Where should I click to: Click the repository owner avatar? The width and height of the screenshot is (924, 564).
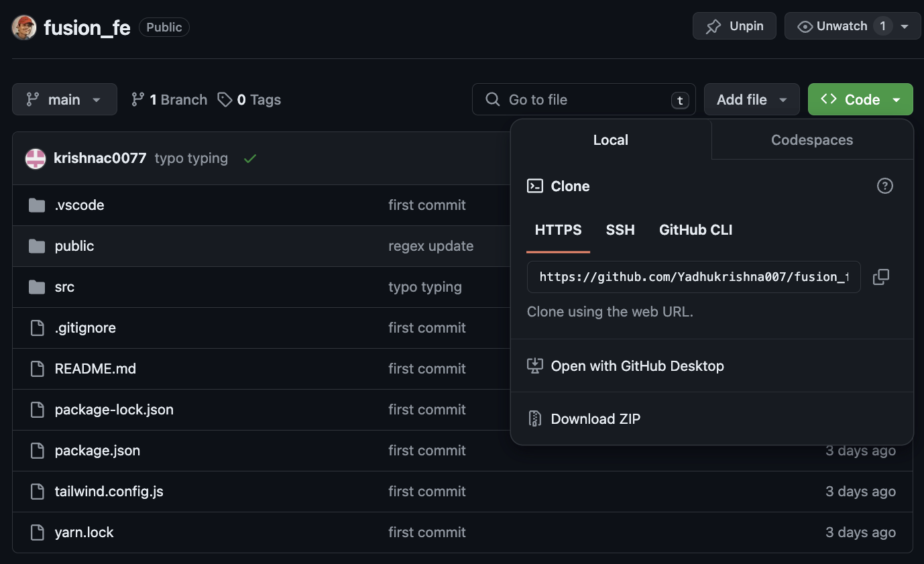click(x=24, y=27)
